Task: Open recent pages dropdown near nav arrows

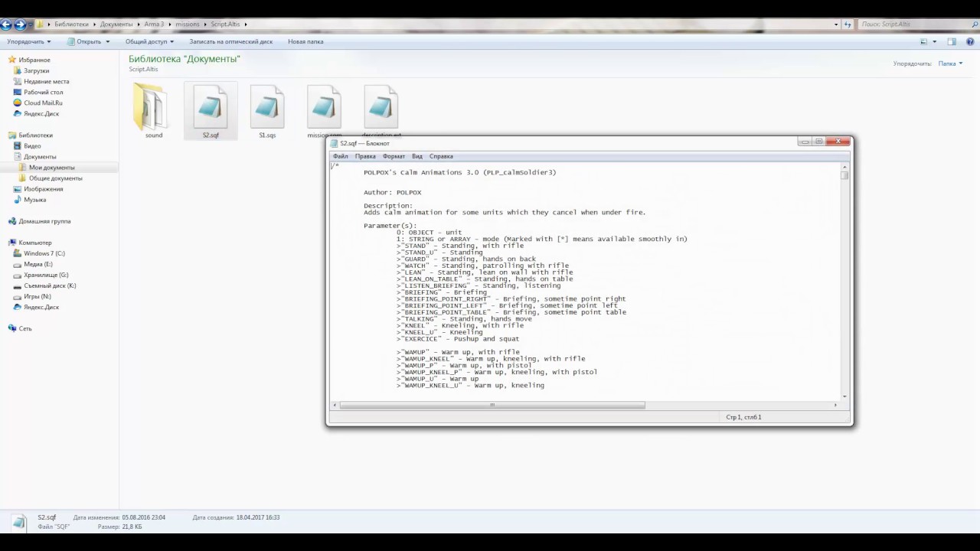Action: coord(30,24)
